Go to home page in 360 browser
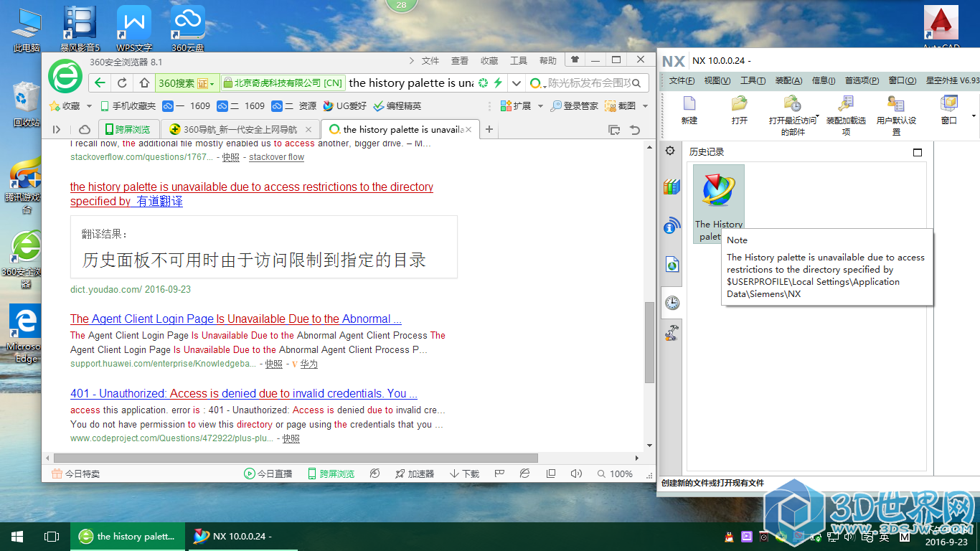Viewport: 980px width, 551px height. coord(144,83)
